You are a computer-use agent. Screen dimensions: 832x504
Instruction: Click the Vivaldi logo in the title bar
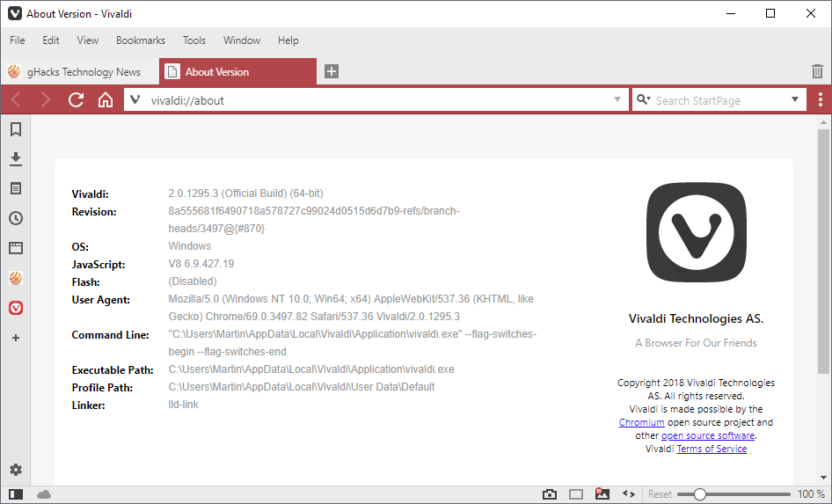pos(15,14)
